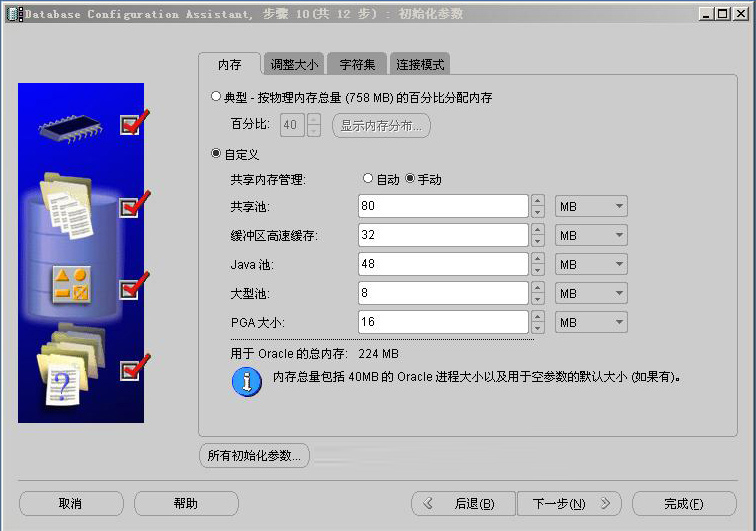Click the checkmark box beside the chip icon
The width and height of the screenshot is (756, 531).
(x=130, y=125)
